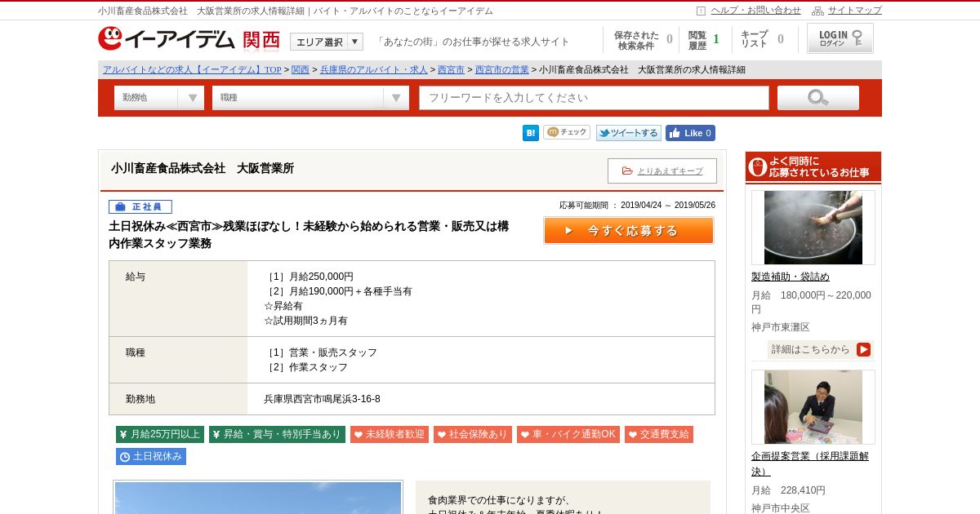
Task: Select the 関西 breadcrumb link
Action: [301, 70]
